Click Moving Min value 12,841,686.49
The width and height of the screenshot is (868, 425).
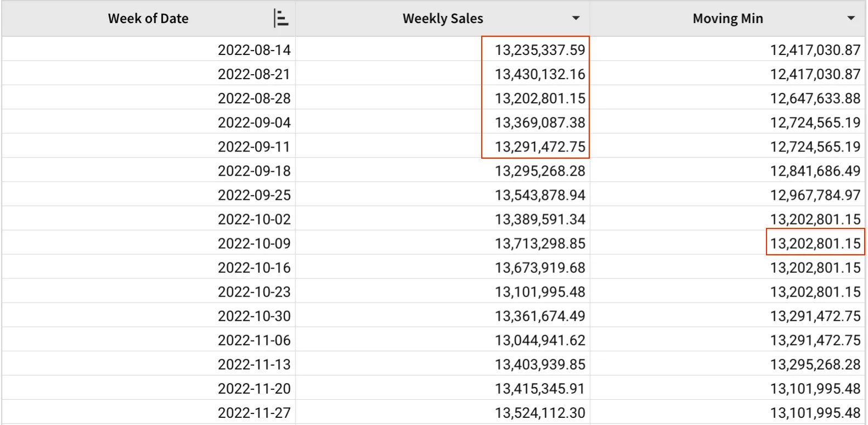tap(815, 171)
